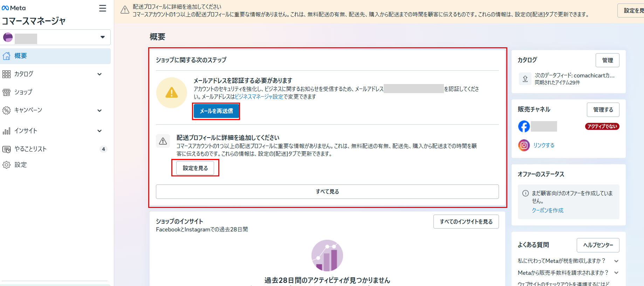The height and width of the screenshot is (286, 644).
Task: Expand the Meta tax collection FAQ question
Action: (616, 261)
